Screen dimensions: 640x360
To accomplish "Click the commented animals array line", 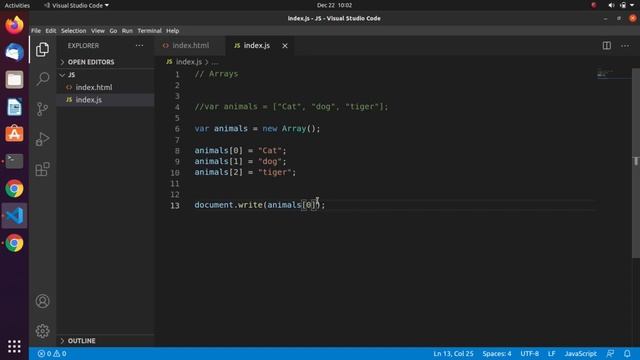I will click(x=291, y=107).
